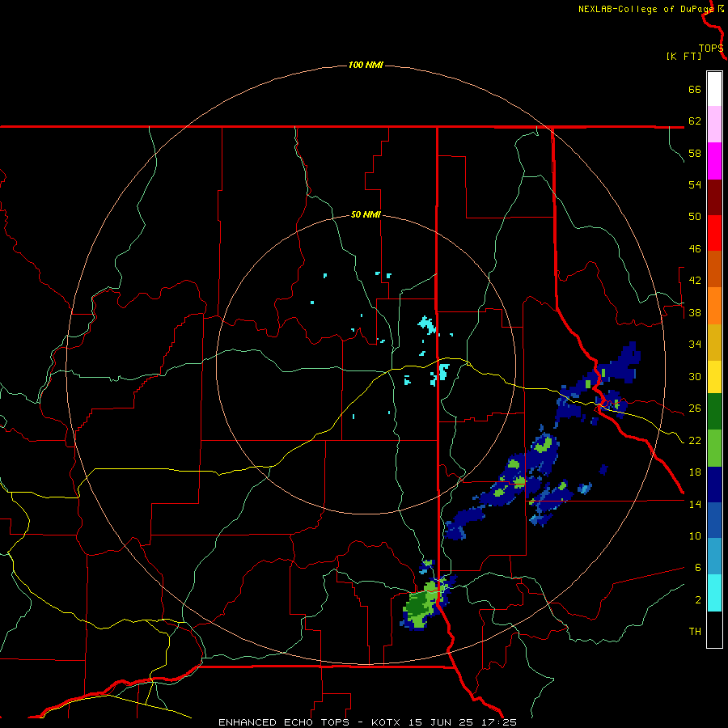This screenshot has width=728, height=728.
Task: Click the '18' legend value
Action: [x=695, y=472]
